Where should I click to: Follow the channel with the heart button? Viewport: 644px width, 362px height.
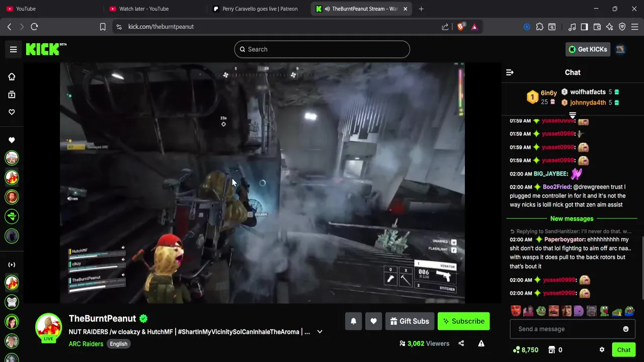[373, 321]
